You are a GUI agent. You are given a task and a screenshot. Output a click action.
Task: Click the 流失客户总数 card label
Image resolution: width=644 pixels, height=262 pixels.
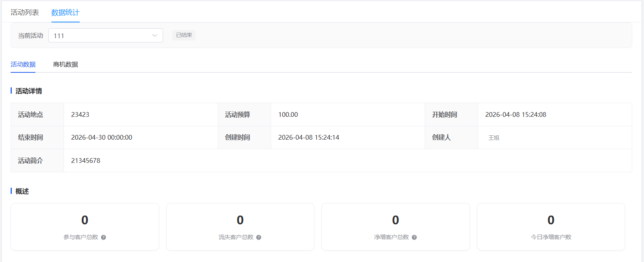coord(236,237)
